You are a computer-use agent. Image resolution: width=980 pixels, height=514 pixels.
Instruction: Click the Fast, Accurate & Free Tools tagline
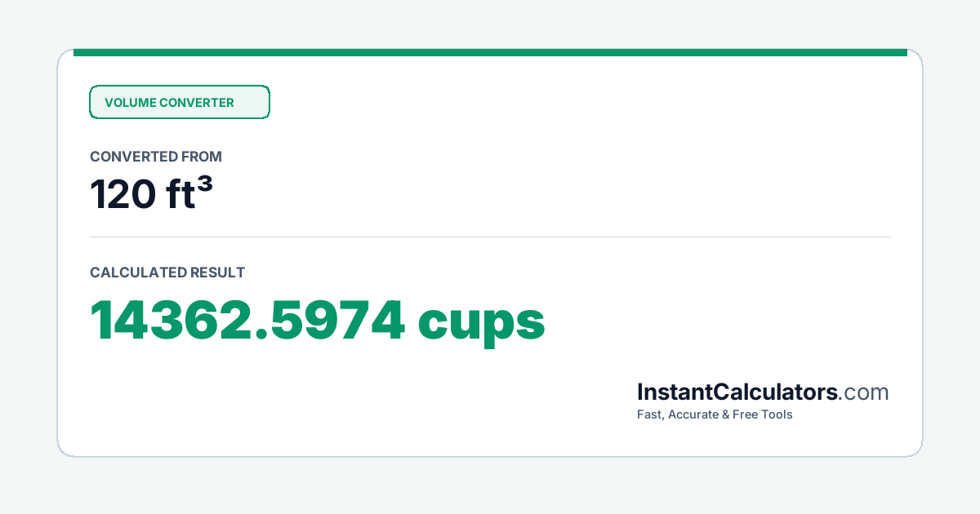pos(715,414)
